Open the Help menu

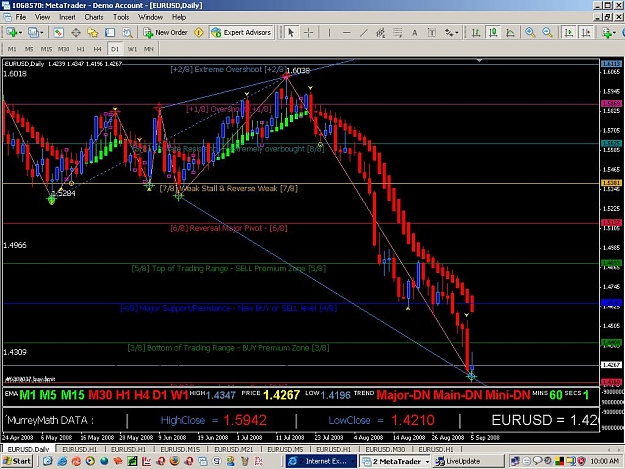point(179,17)
